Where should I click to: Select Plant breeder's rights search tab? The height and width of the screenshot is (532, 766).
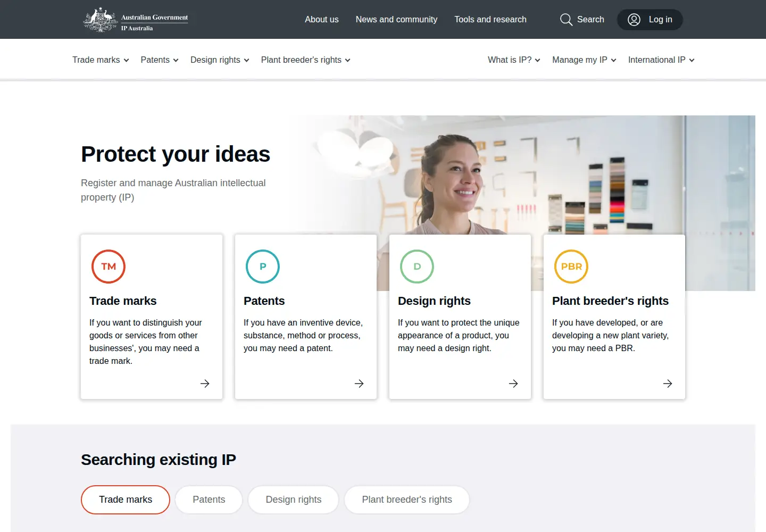click(407, 500)
